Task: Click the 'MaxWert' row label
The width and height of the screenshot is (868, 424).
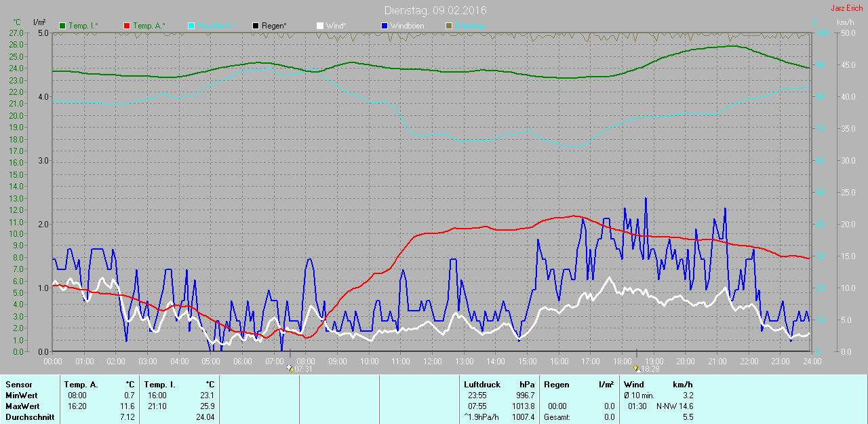Action: [22, 406]
